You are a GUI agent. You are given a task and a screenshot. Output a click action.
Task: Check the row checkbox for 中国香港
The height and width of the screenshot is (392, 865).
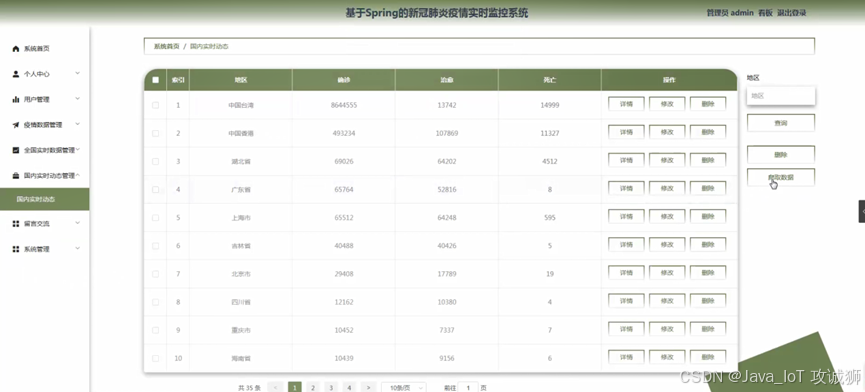click(156, 133)
